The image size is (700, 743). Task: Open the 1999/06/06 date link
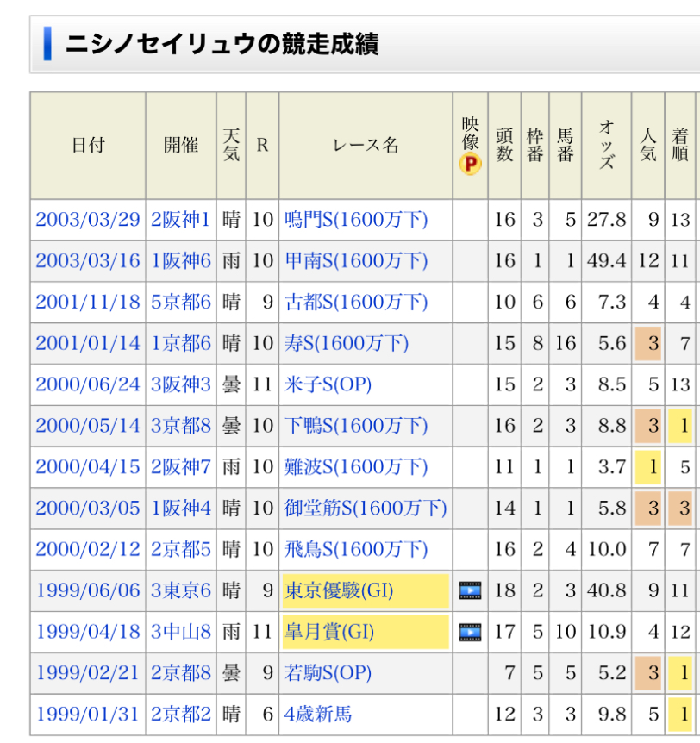point(88,590)
